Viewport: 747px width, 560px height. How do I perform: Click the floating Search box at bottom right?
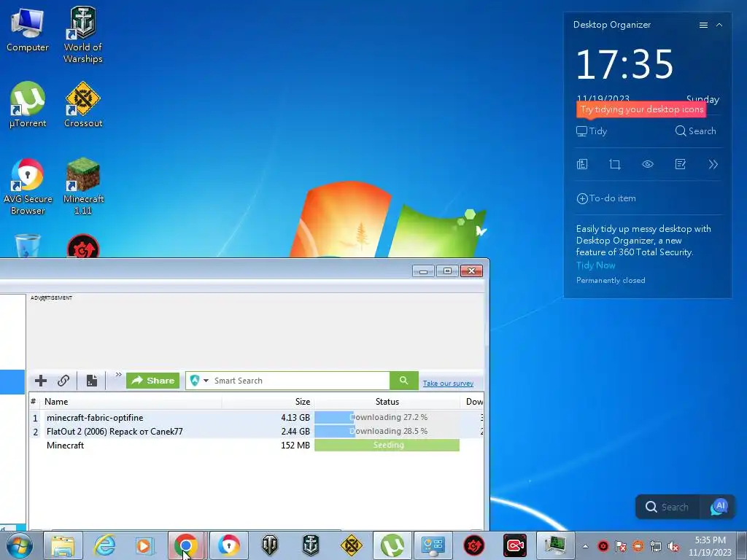667,507
